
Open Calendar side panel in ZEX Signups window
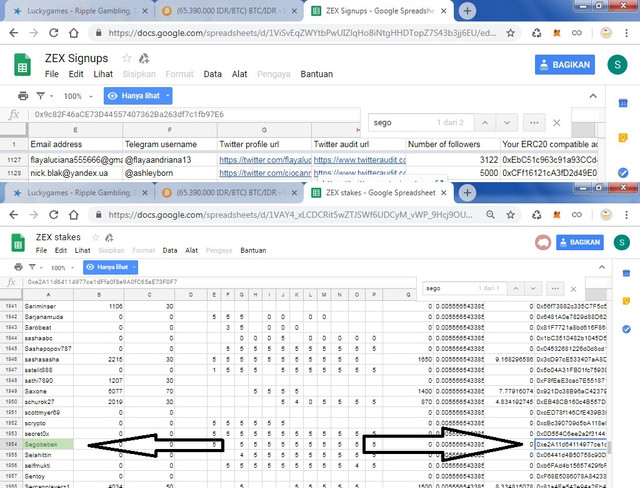(x=623, y=103)
